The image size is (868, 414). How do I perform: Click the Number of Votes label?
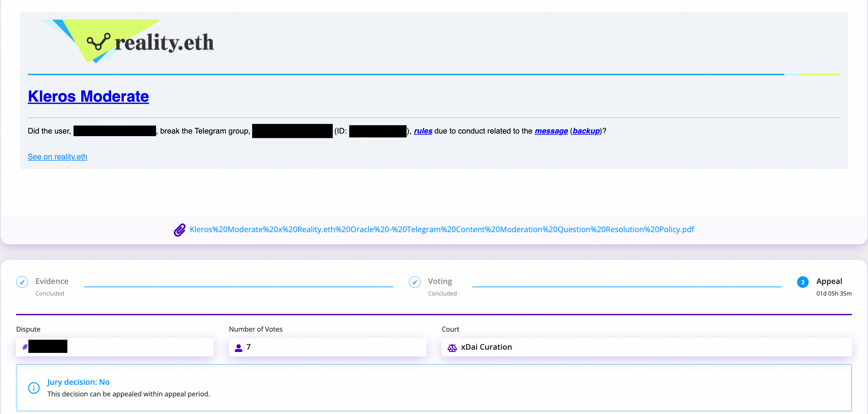pos(256,329)
